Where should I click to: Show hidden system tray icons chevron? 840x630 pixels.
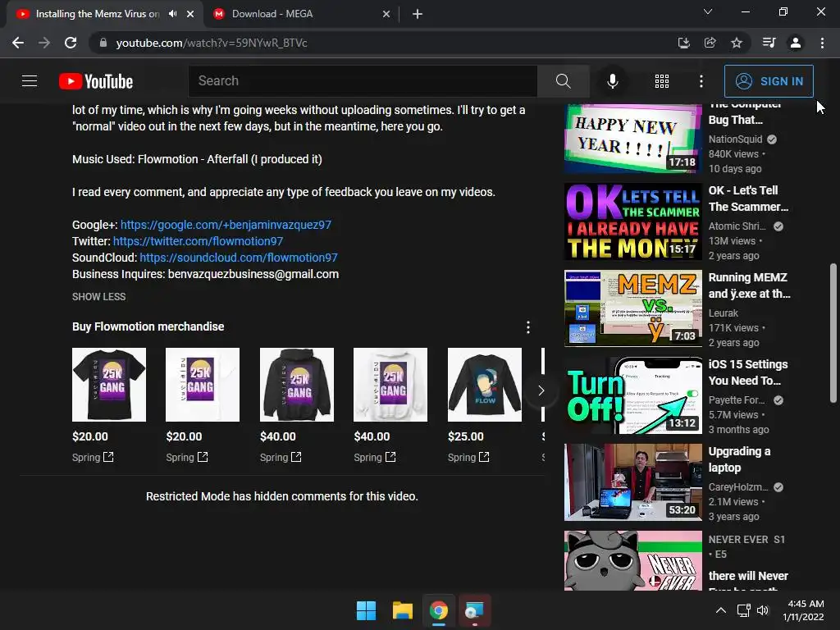pos(721,610)
